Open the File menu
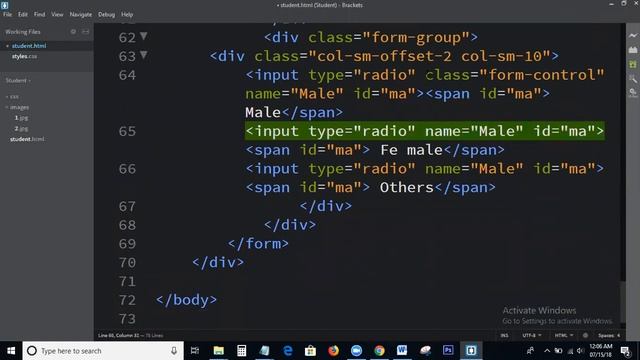The width and height of the screenshot is (640, 360). point(7,14)
